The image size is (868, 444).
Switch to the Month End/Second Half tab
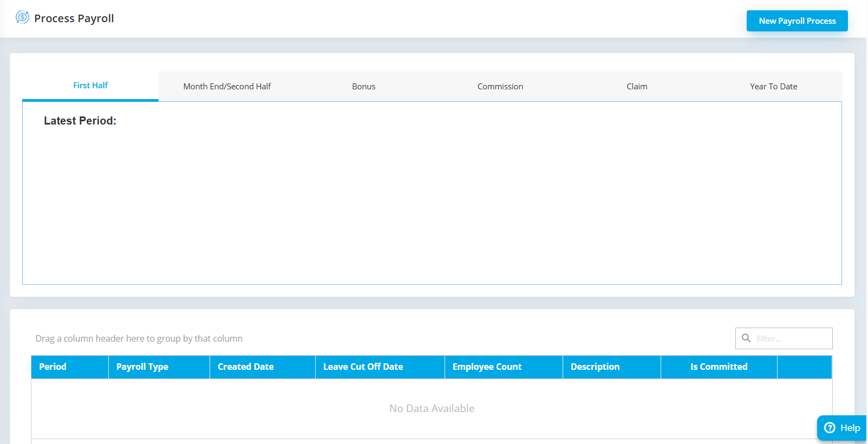pyautogui.click(x=227, y=87)
